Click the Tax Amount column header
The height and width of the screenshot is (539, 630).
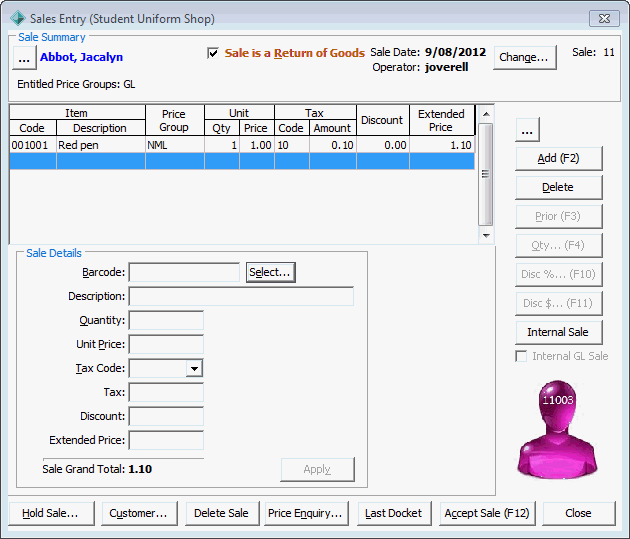click(333, 128)
